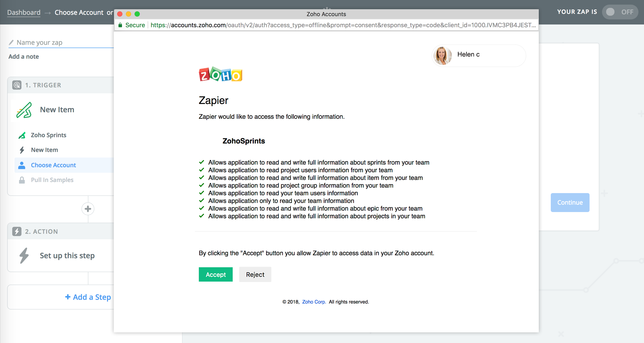Select Zoho Sprints in trigger steps
644x343 pixels.
48,135
